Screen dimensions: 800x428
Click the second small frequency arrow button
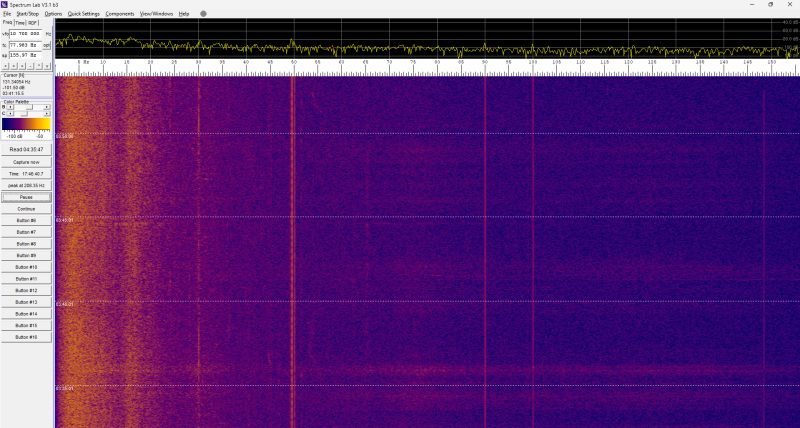point(14,66)
